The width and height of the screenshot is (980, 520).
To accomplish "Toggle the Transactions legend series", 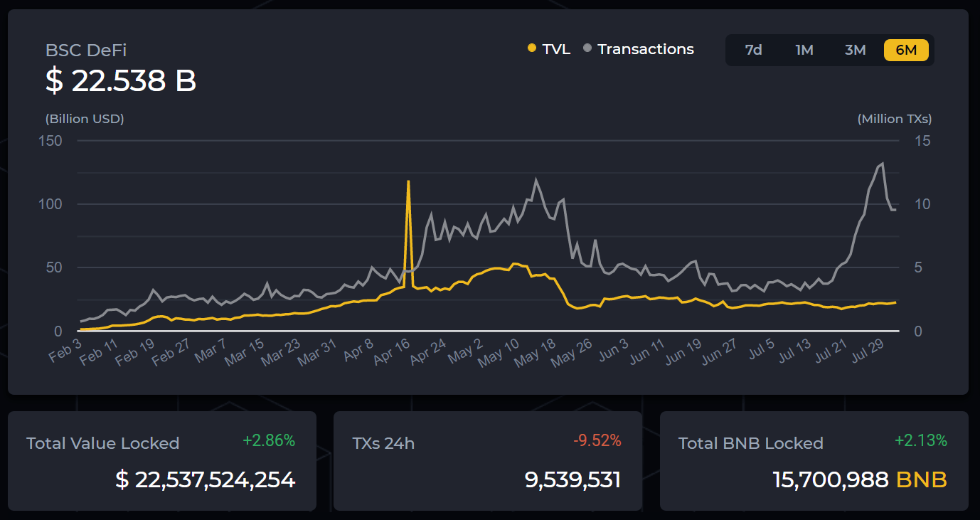I will [638, 49].
